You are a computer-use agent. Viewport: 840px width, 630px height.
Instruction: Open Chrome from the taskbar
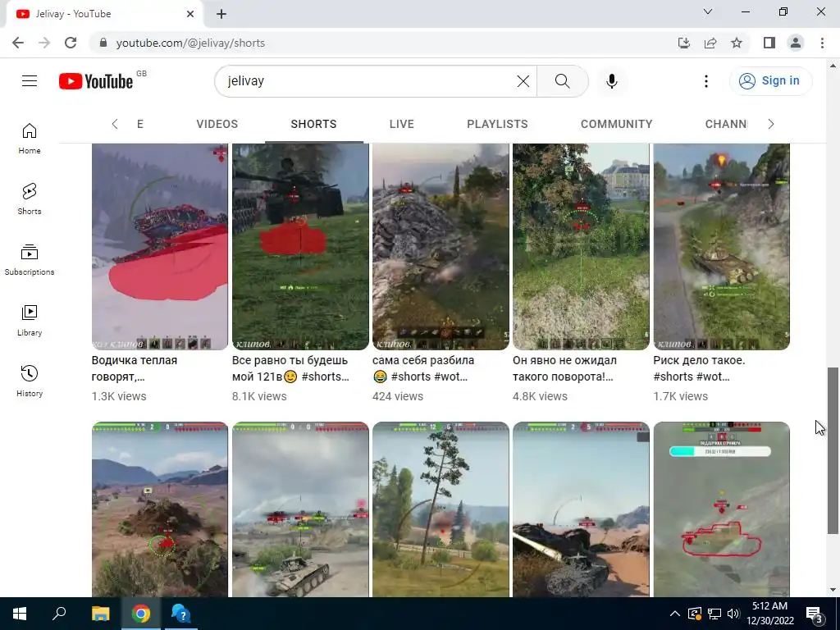coord(141,614)
